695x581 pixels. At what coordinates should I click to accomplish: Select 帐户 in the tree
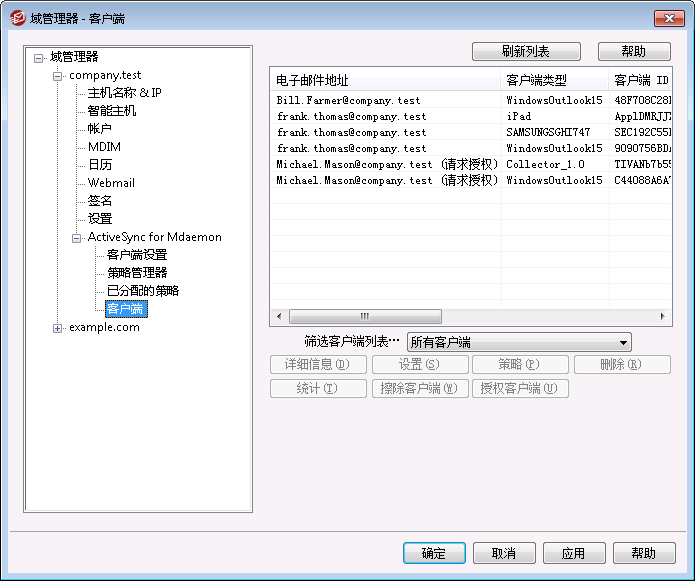[x=99, y=129]
